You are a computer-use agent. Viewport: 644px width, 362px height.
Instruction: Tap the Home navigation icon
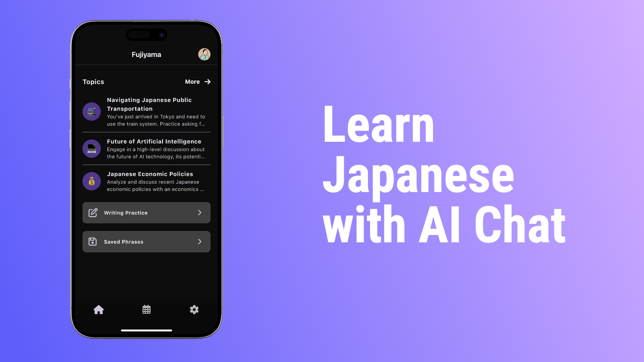coord(99,309)
